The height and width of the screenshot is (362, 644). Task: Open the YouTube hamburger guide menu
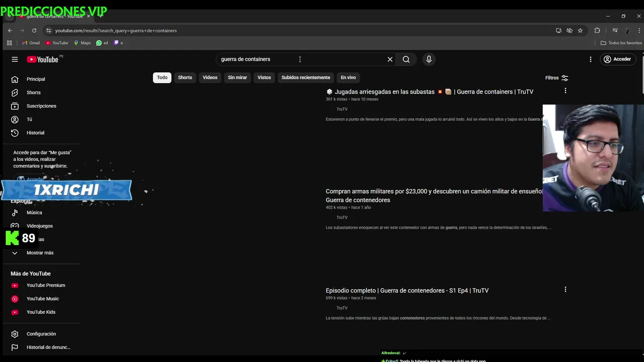pos(15,59)
